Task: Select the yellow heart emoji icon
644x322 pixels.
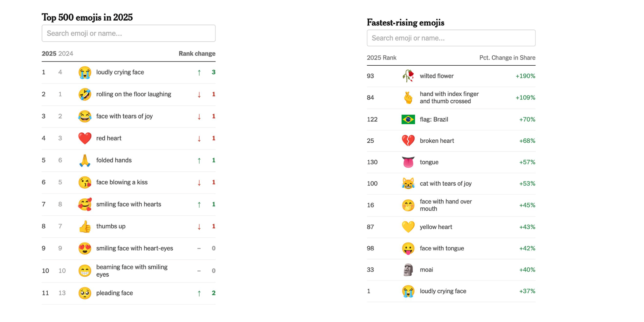Action: tap(408, 227)
